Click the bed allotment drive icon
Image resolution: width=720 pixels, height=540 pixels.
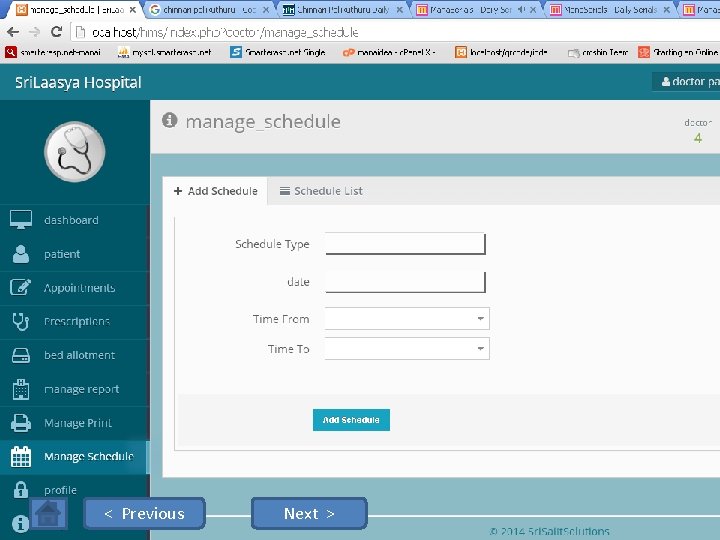pos(21,355)
